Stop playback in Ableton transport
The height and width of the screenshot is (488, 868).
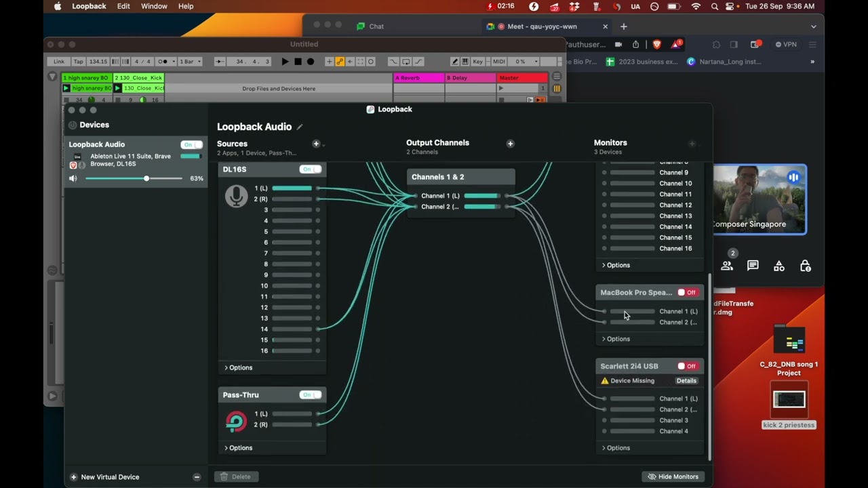click(x=298, y=62)
